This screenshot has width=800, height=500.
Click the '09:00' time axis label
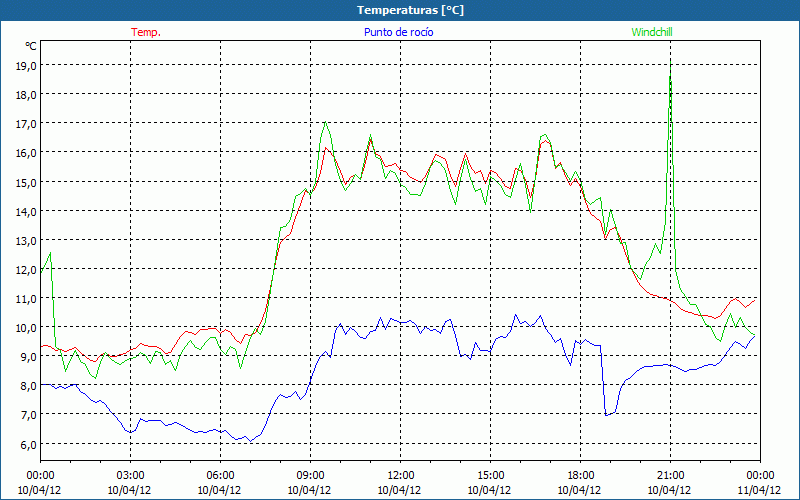pyautogui.click(x=310, y=476)
